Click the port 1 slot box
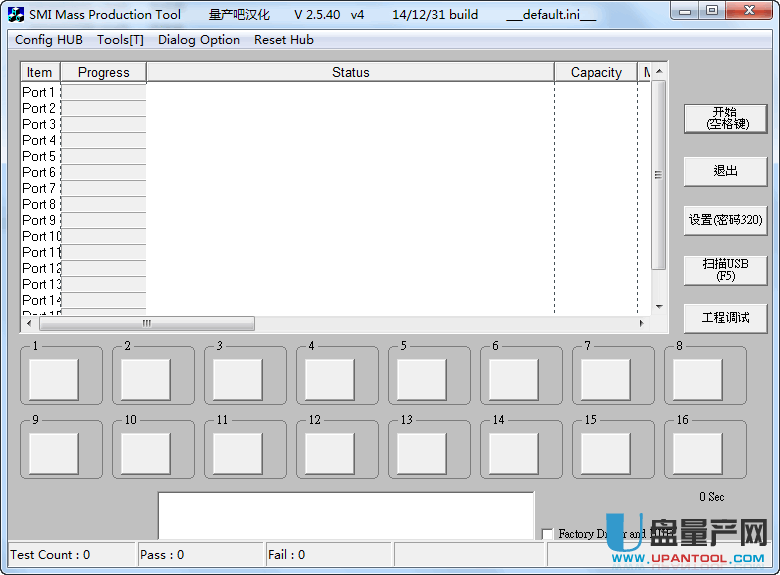Viewport: 780px width, 575px height. click(54, 379)
